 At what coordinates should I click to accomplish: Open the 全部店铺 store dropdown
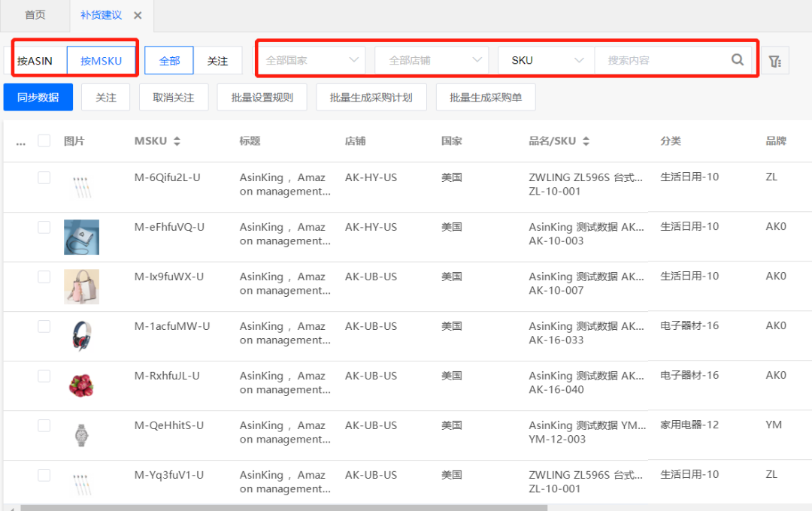tap(431, 60)
